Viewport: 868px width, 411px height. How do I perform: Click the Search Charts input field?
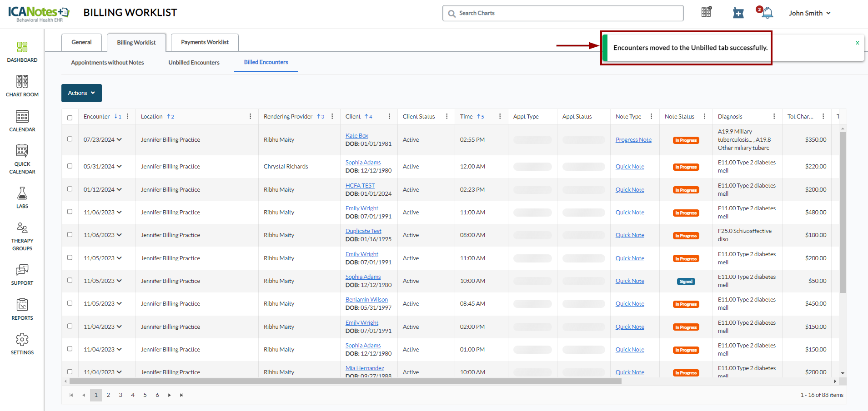pos(563,13)
